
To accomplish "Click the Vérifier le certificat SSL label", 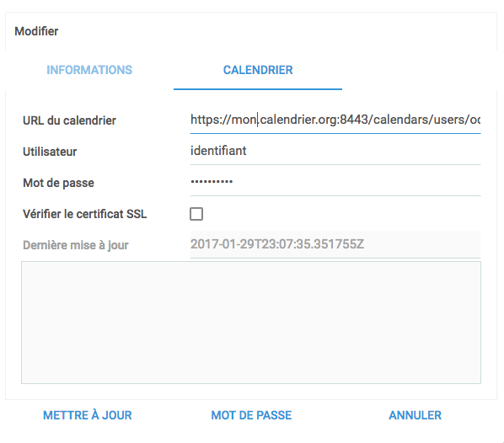I will click(85, 214).
